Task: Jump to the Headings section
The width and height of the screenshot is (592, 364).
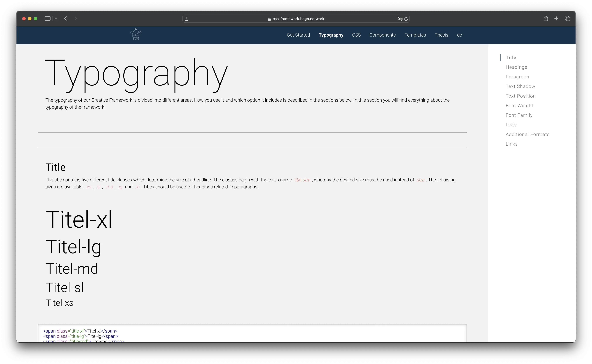Action: coord(516,67)
